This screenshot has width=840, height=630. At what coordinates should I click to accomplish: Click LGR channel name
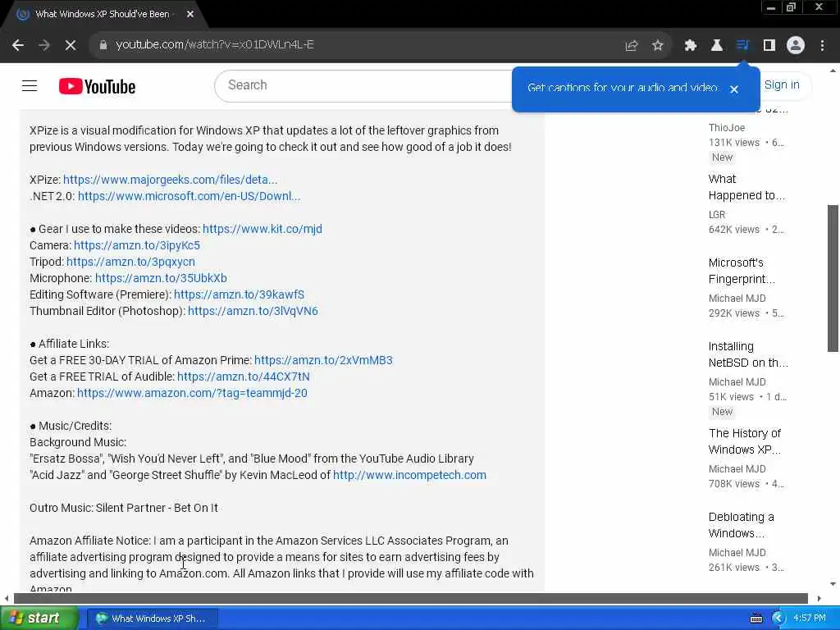coord(717,214)
